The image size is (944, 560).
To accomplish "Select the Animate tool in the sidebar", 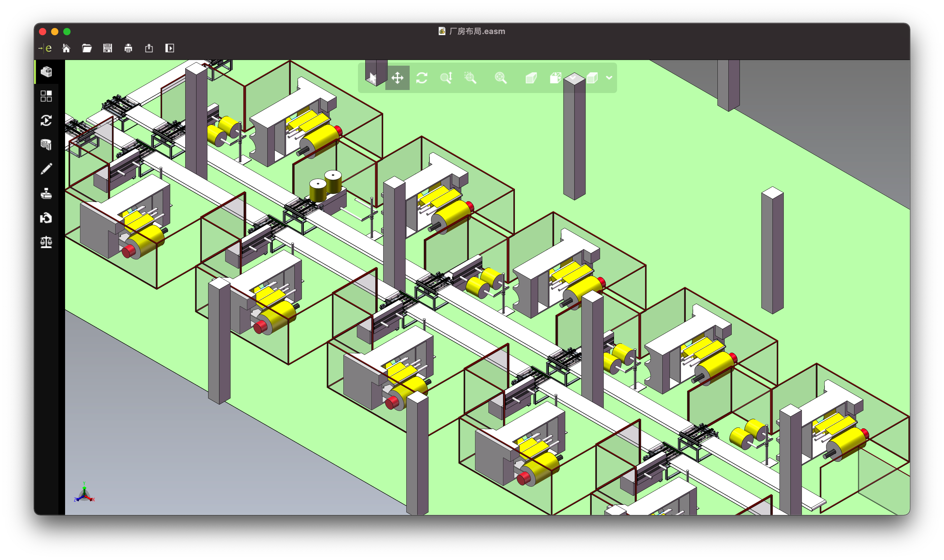I will click(46, 120).
